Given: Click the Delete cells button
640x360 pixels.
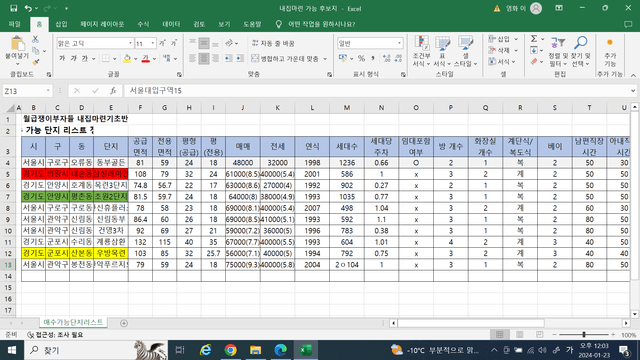Looking at the screenshot, I should pyautogui.click(x=499, y=50).
